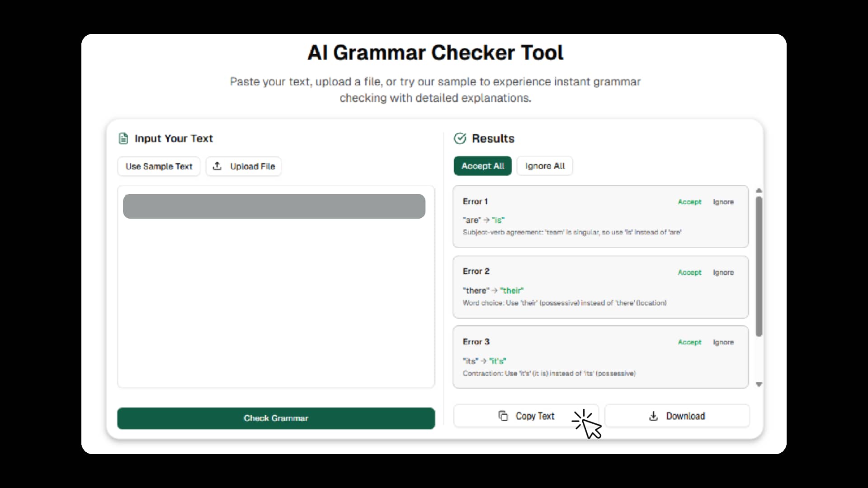Click the results list scrollbar thumb
868x488 pixels.
pyautogui.click(x=759, y=267)
